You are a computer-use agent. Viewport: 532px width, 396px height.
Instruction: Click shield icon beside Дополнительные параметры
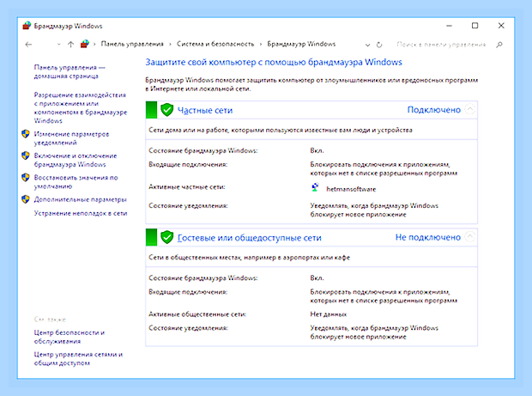click(x=26, y=199)
